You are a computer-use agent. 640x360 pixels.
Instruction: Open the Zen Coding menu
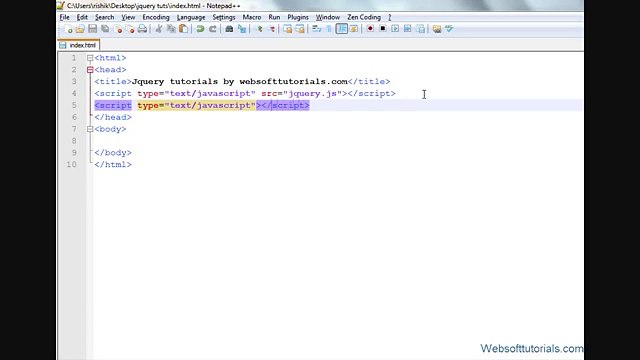(x=364, y=17)
